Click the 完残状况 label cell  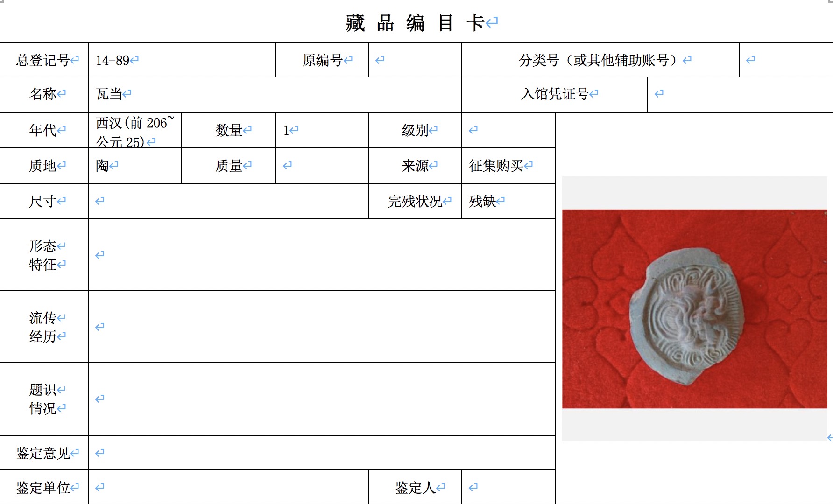pos(415,201)
